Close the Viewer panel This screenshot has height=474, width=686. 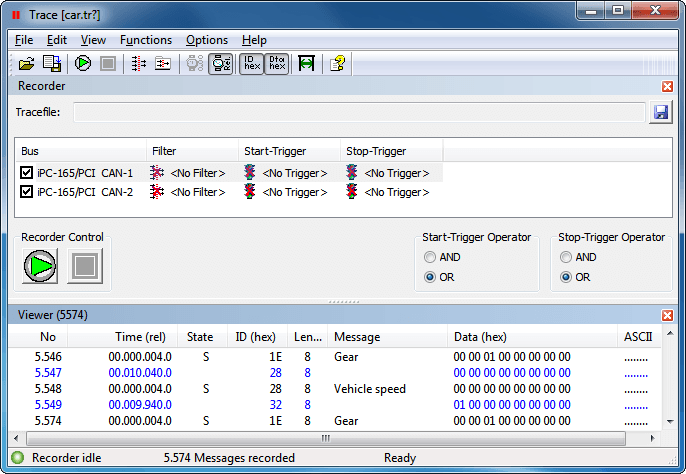point(667,315)
